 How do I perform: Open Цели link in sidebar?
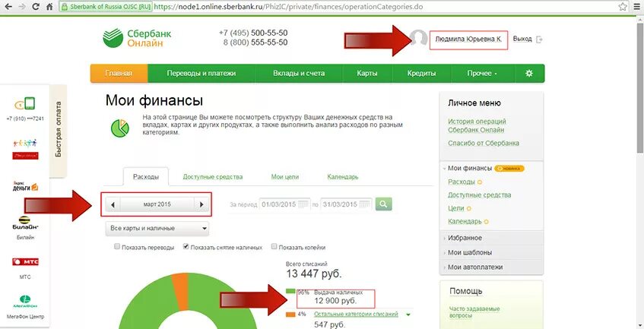click(456, 208)
